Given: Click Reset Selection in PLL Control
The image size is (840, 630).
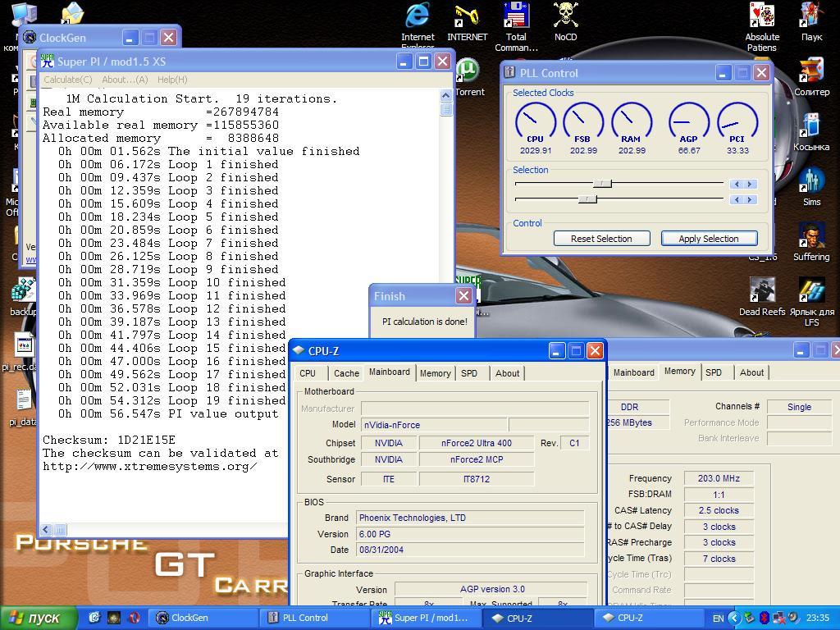Looking at the screenshot, I should click(601, 239).
